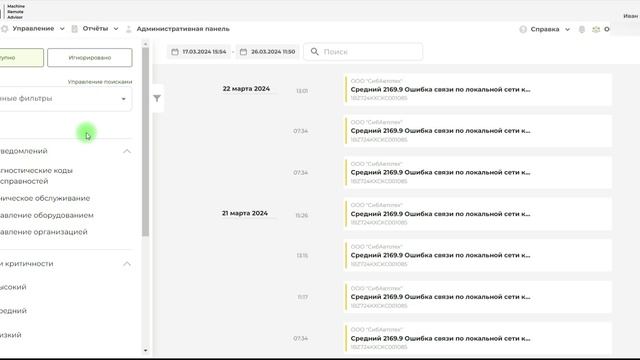Click the Machine Remote Advisor logo
The height and width of the screenshot is (360, 640).
14,12
